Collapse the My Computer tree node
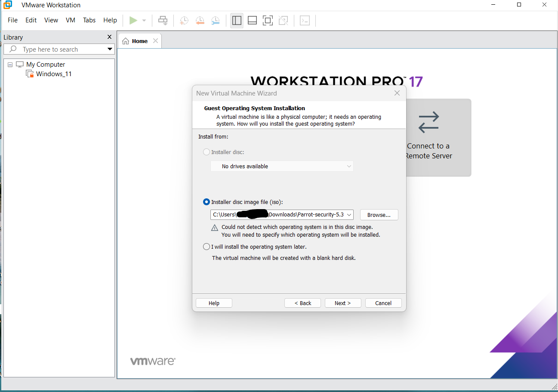Viewport: 558px width, 392px height. coord(10,65)
